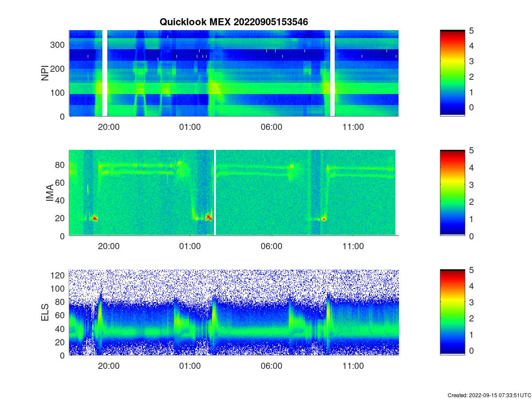This screenshot has height=399, width=532.
Task: Click "20:00" time label under NPI plot
Action: pyautogui.click(x=108, y=127)
